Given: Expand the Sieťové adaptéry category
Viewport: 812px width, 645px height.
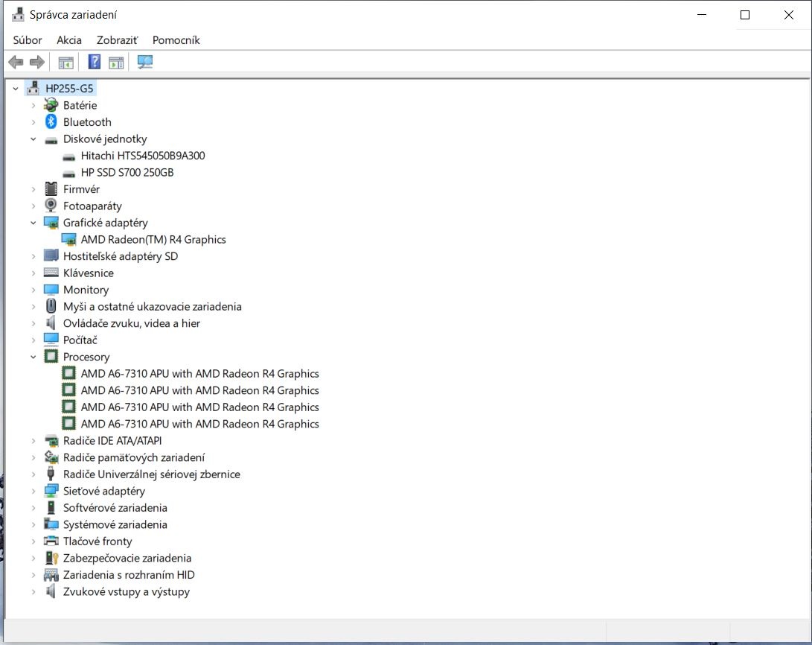Looking at the screenshot, I should pos(32,491).
